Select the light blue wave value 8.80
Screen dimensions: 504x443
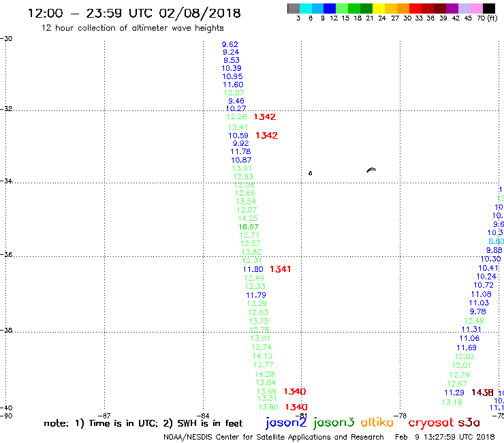[x=496, y=242]
